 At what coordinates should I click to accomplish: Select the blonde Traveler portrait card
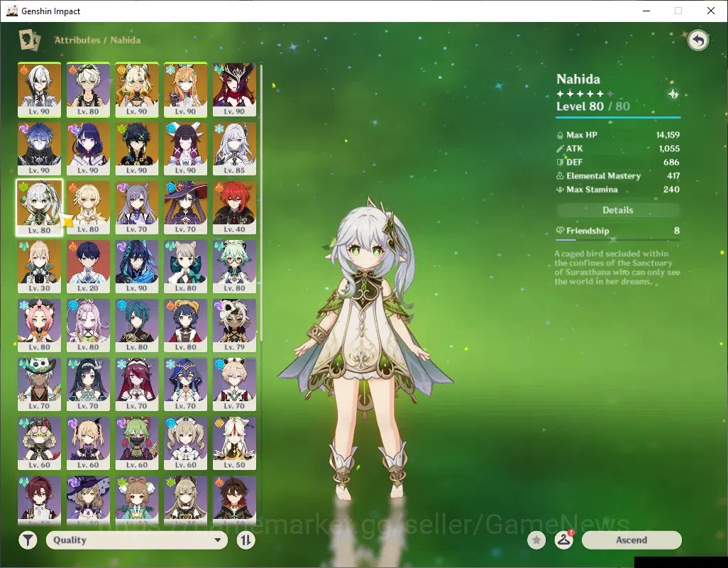(88, 207)
